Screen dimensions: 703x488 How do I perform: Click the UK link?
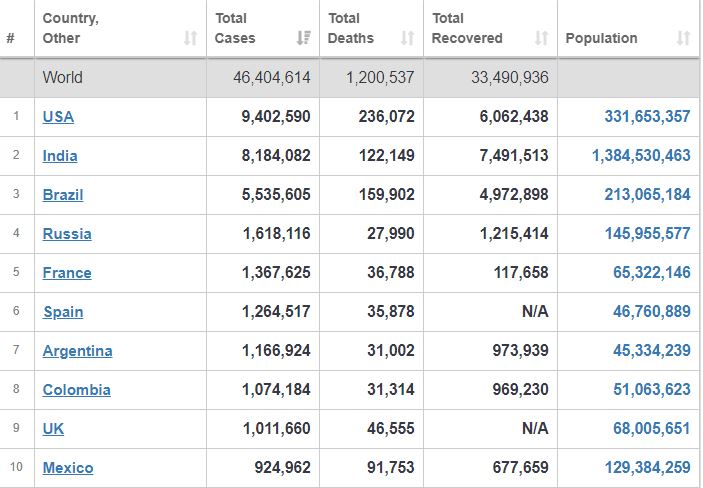click(53, 429)
